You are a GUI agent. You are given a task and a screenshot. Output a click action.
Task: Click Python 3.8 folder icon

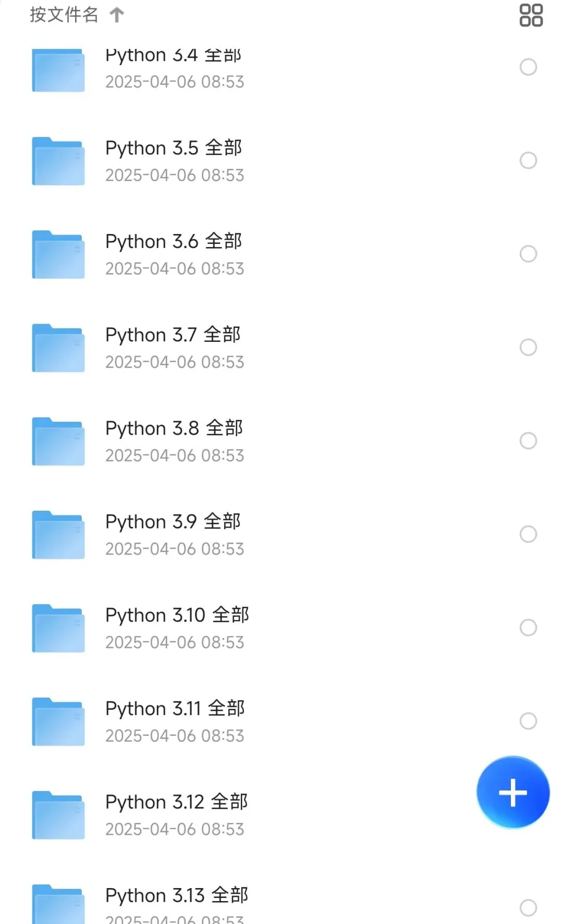pos(58,441)
